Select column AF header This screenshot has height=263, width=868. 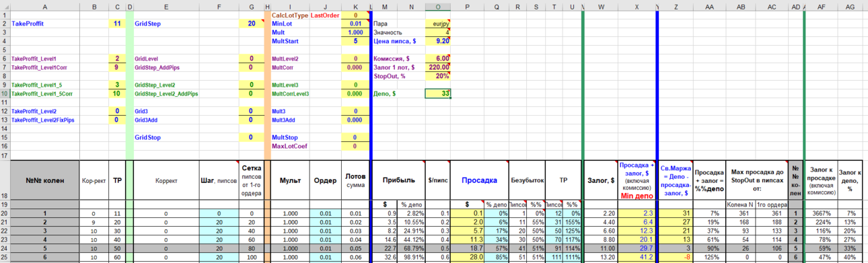821,6
